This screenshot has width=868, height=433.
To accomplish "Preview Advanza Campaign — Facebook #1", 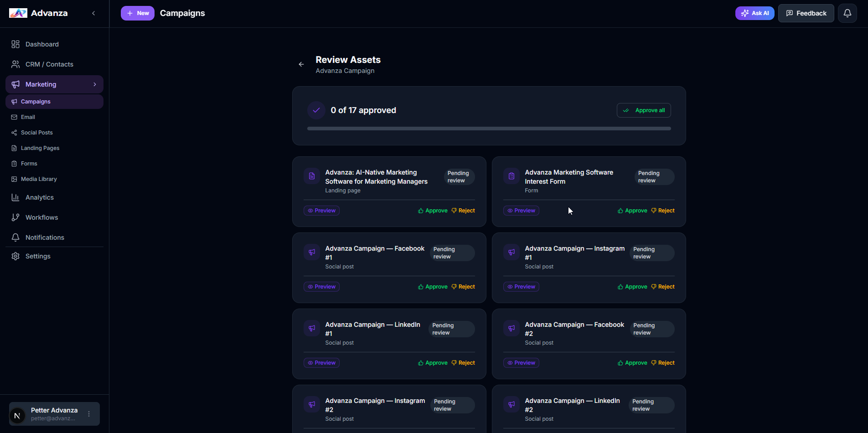I will [321, 286].
